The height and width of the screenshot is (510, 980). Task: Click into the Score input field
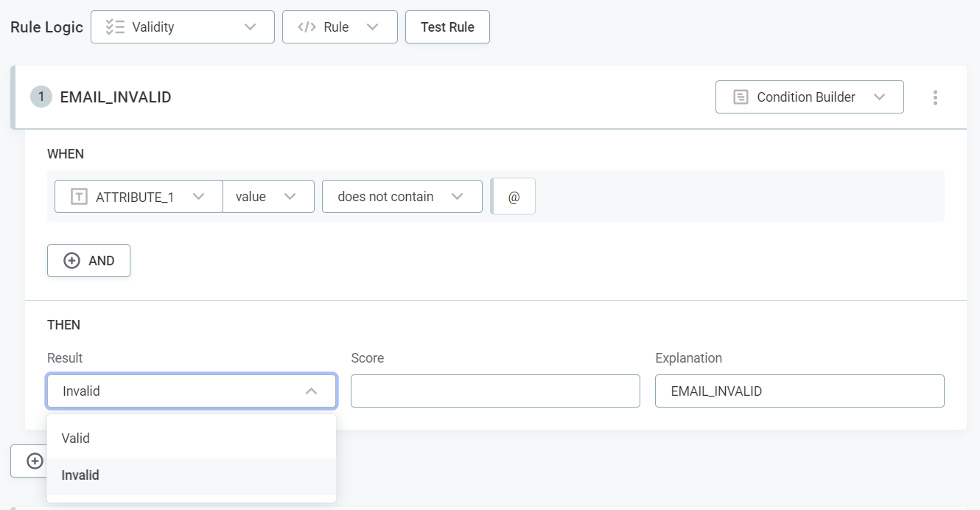click(495, 391)
